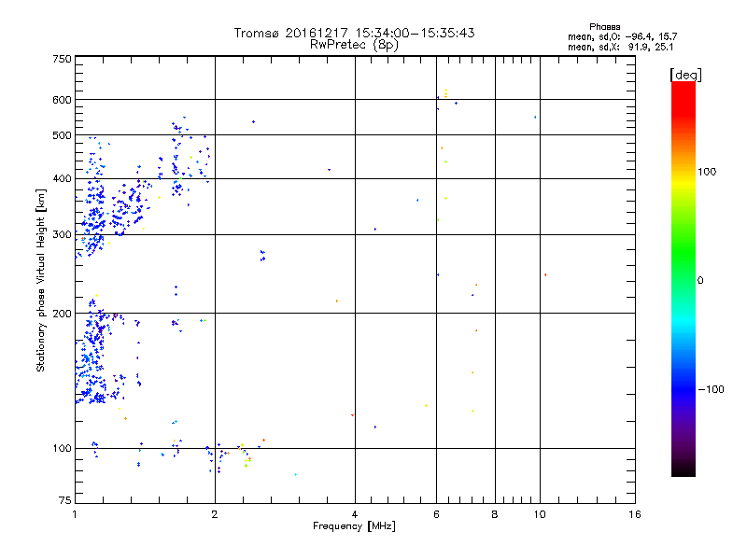Click the y-axis '600' tick label
747x560 pixels.
(x=62, y=100)
